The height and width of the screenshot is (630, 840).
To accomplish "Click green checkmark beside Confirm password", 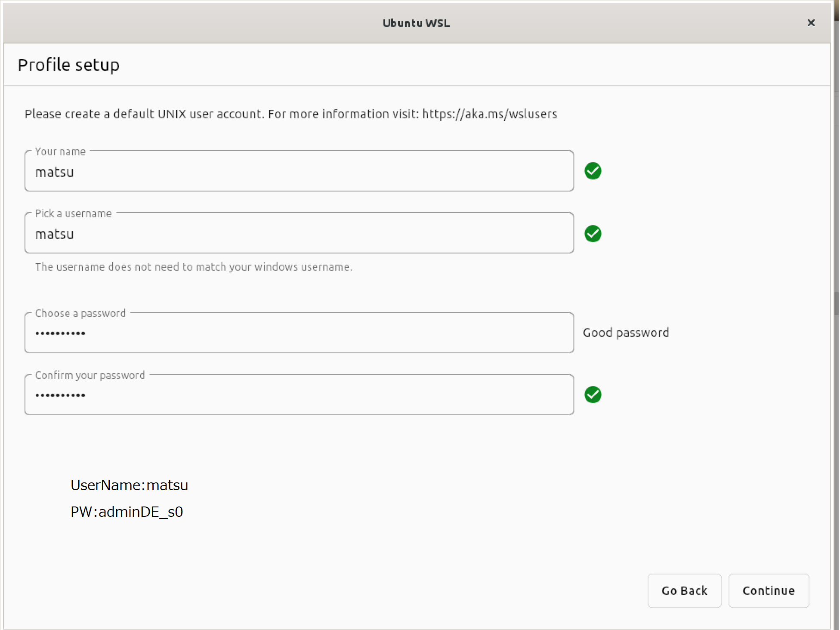I will coord(593,395).
